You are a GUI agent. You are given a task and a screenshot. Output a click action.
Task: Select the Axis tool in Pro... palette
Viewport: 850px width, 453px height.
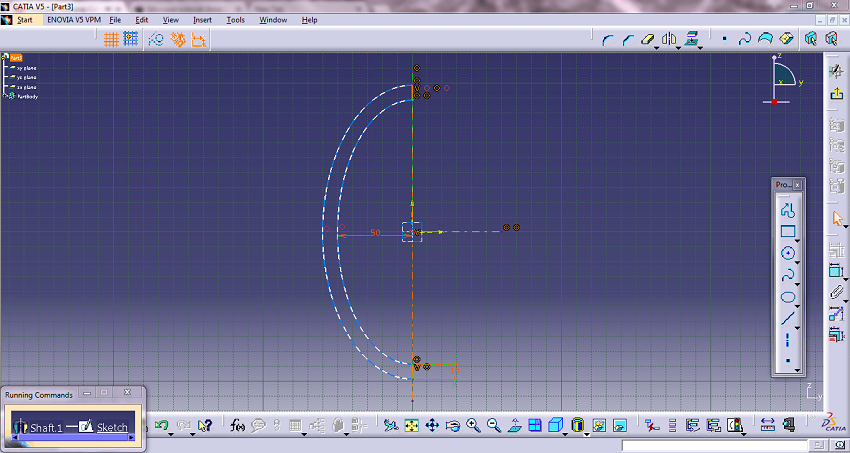(x=788, y=340)
